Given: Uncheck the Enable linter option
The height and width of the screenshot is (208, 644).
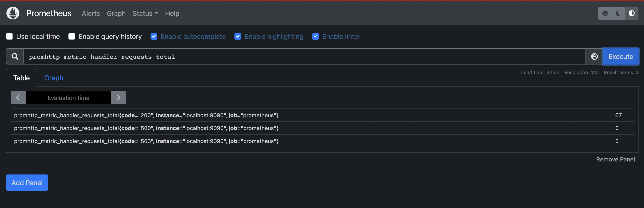Looking at the screenshot, I should pyautogui.click(x=316, y=37).
